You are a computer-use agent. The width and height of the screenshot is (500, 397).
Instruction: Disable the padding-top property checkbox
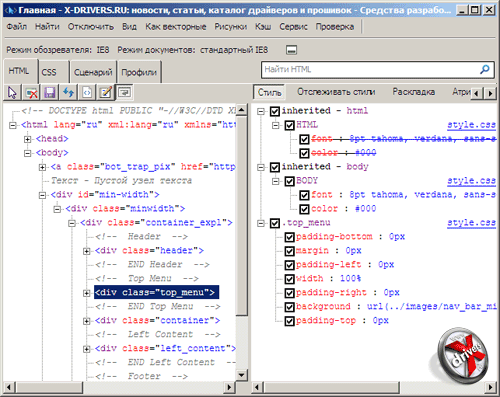point(290,321)
